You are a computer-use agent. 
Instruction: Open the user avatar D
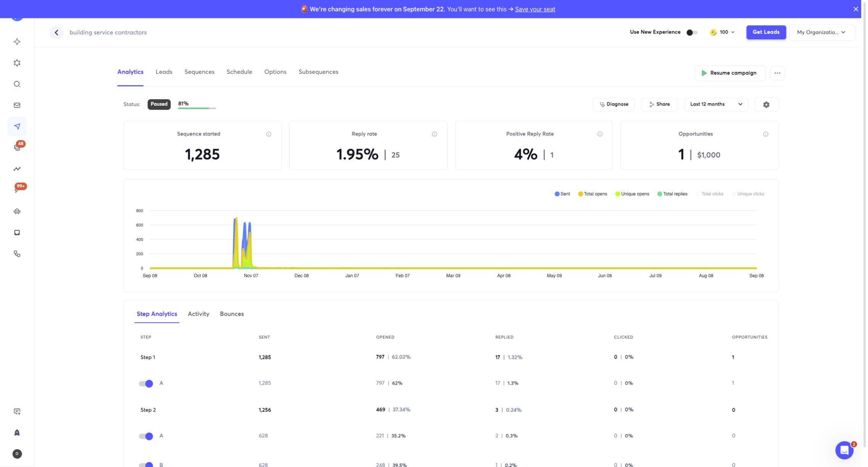[x=17, y=454]
